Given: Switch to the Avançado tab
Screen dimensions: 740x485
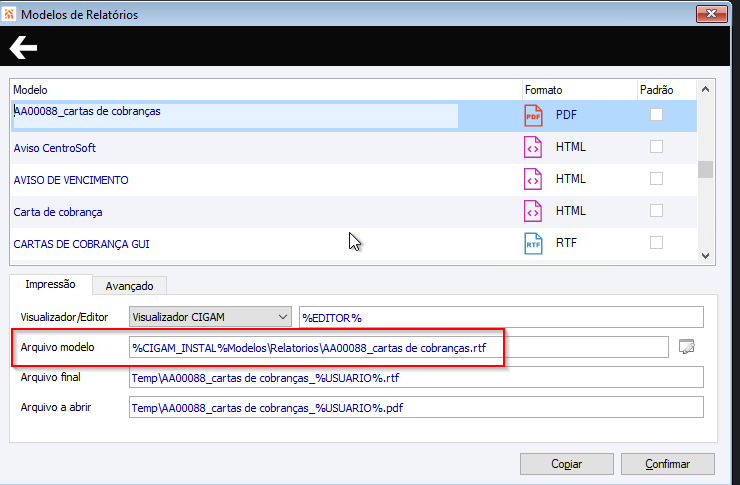Looking at the screenshot, I should pyautogui.click(x=129, y=286).
